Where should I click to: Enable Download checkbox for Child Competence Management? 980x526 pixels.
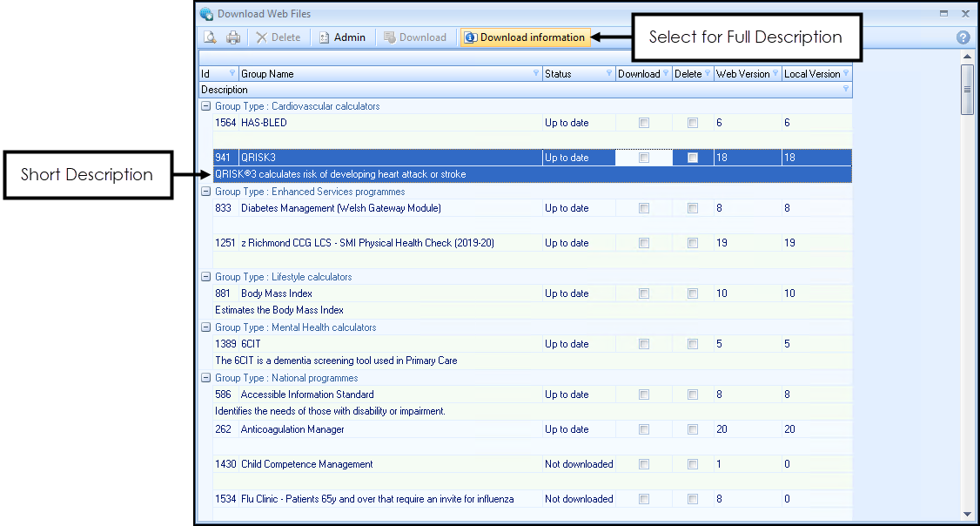click(644, 465)
